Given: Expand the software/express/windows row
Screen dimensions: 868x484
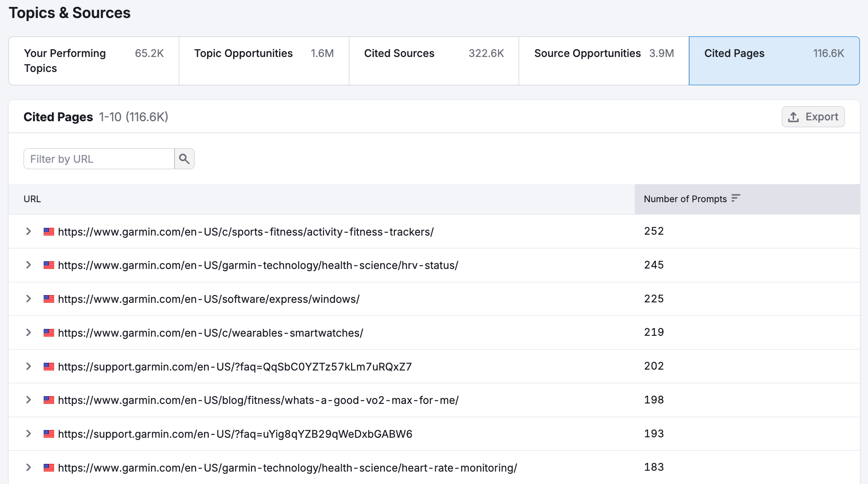Looking at the screenshot, I should pos(29,299).
